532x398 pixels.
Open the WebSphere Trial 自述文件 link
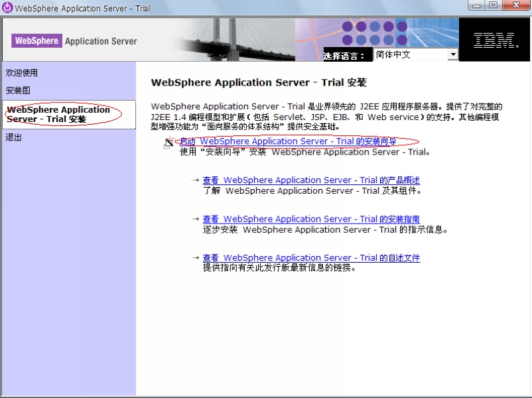coord(312,257)
